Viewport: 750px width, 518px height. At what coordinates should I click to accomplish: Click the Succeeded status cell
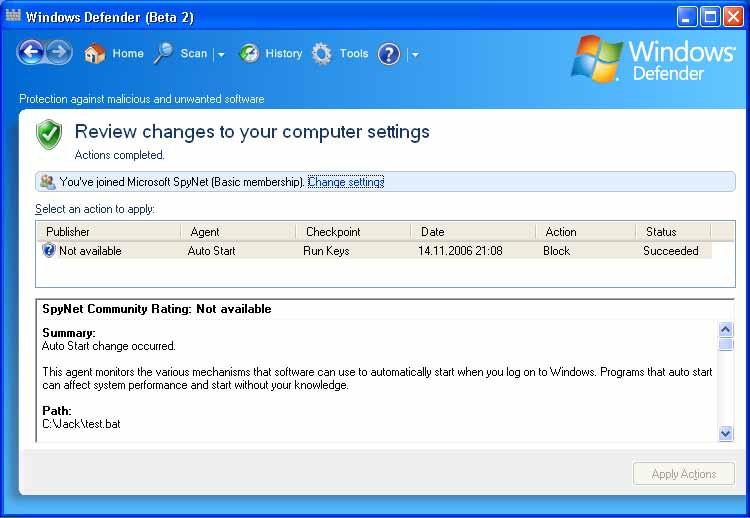(x=671, y=251)
